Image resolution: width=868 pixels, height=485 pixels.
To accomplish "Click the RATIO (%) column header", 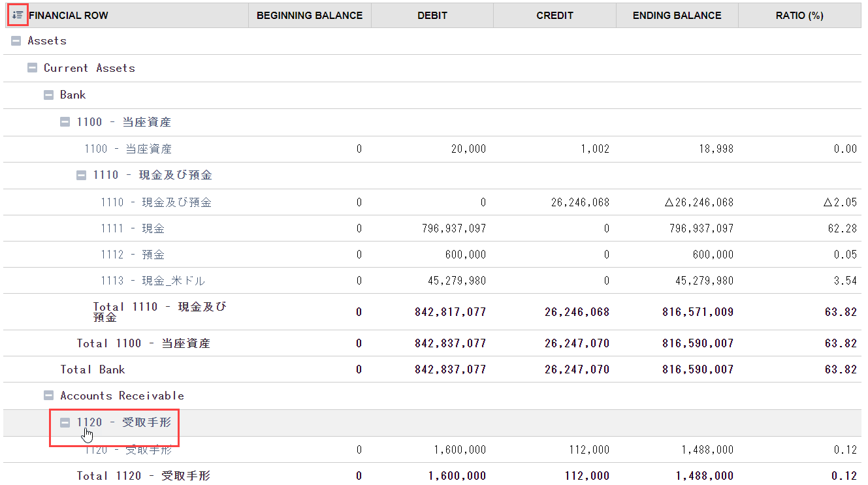I will pos(799,15).
